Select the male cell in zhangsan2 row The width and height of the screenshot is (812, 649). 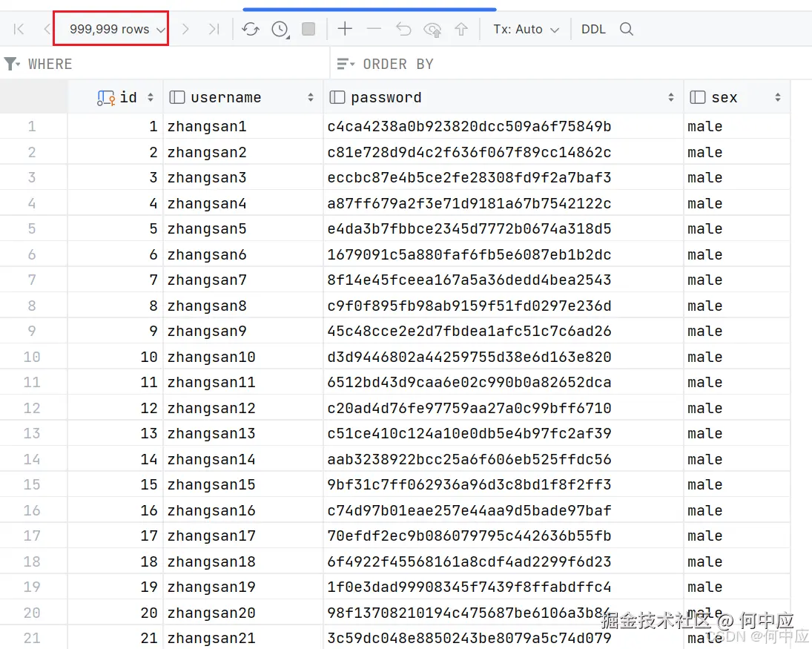click(737, 152)
